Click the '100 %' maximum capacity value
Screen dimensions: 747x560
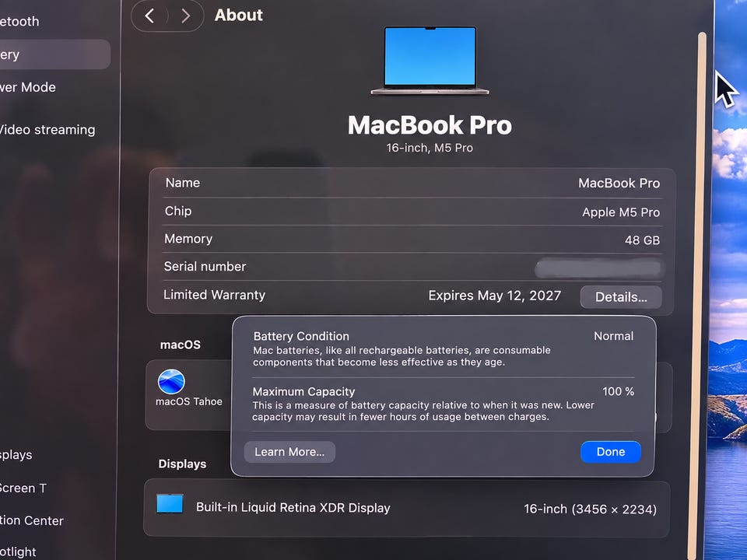tap(619, 391)
